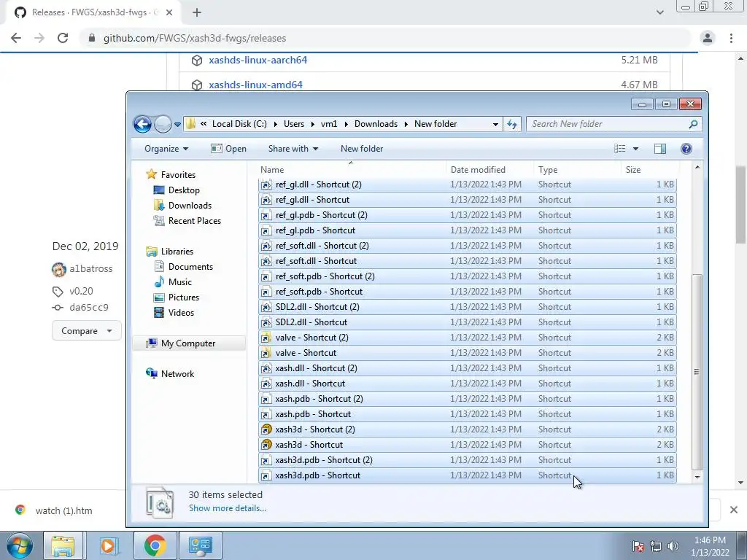Go back using Explorer's blue back arrow

coord(142,124)
